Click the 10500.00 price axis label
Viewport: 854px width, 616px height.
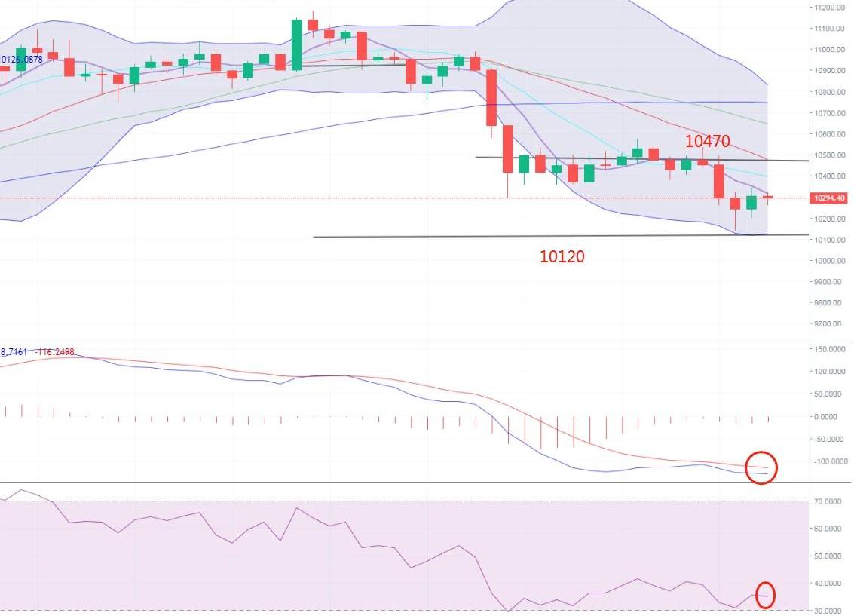pos(829,155)
